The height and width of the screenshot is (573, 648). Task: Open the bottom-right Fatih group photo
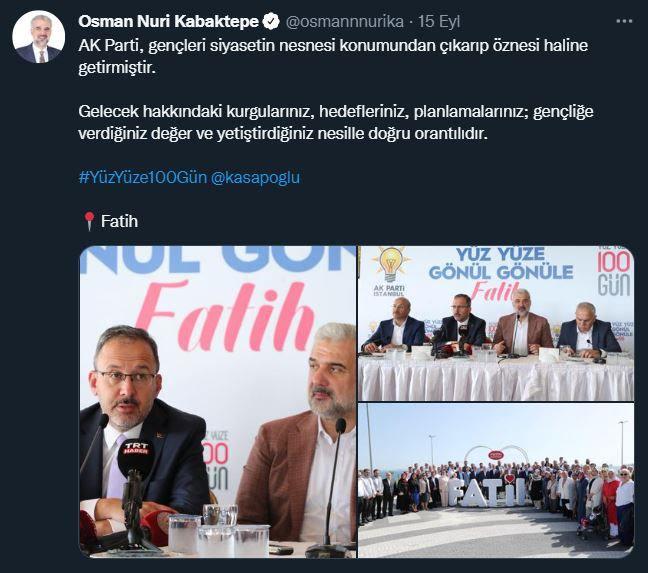pyautogui.click(x=496, y=481)
